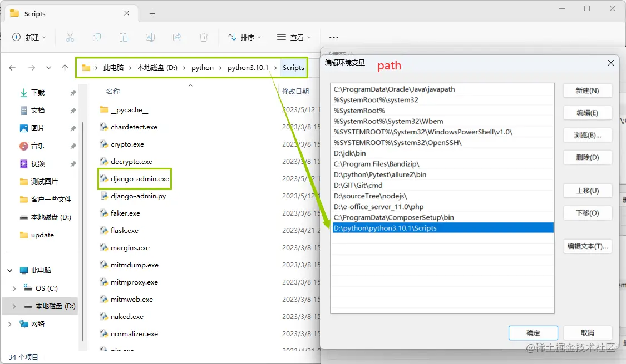Open the three-dots more options menu
This screenshot has width=626, height=364.
point(334,37)
